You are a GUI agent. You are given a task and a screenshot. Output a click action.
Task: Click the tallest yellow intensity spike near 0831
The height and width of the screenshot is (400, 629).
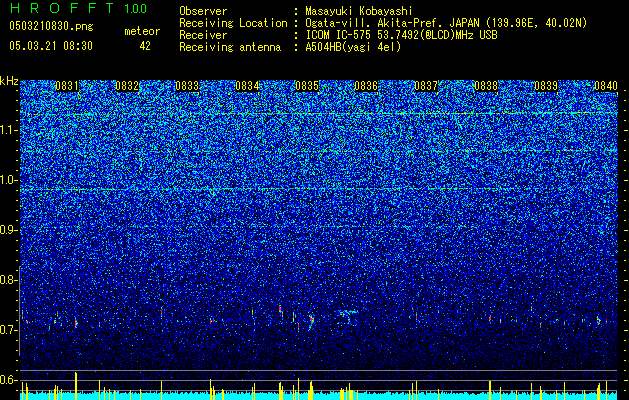[x=75, y=386]
